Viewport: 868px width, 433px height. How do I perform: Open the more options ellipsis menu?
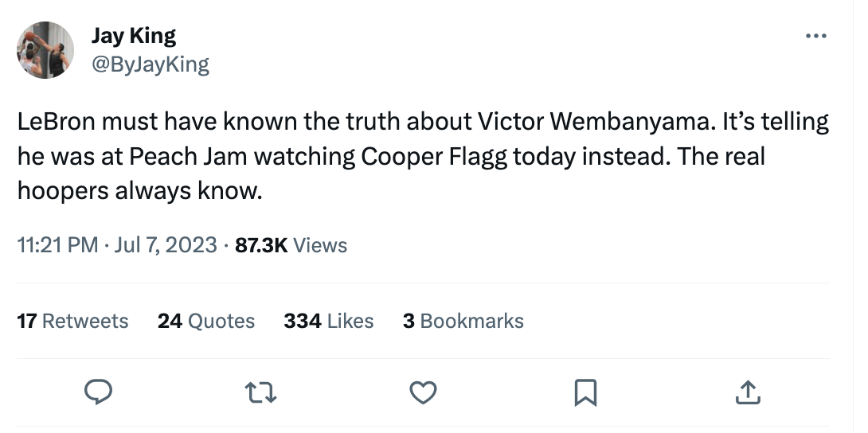816,37
